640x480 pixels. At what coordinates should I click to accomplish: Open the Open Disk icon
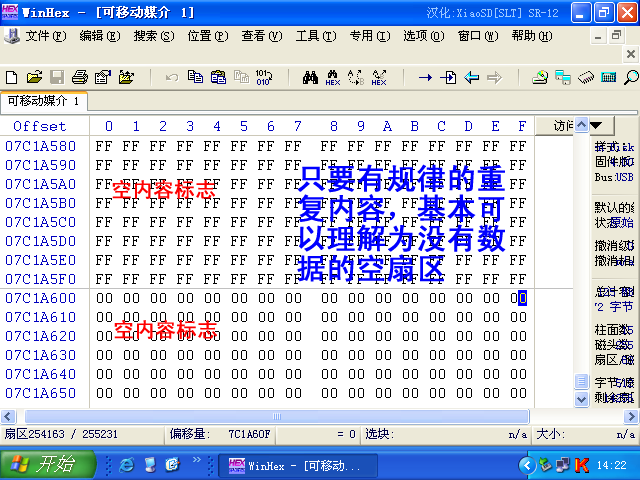(x=540, y=77)
